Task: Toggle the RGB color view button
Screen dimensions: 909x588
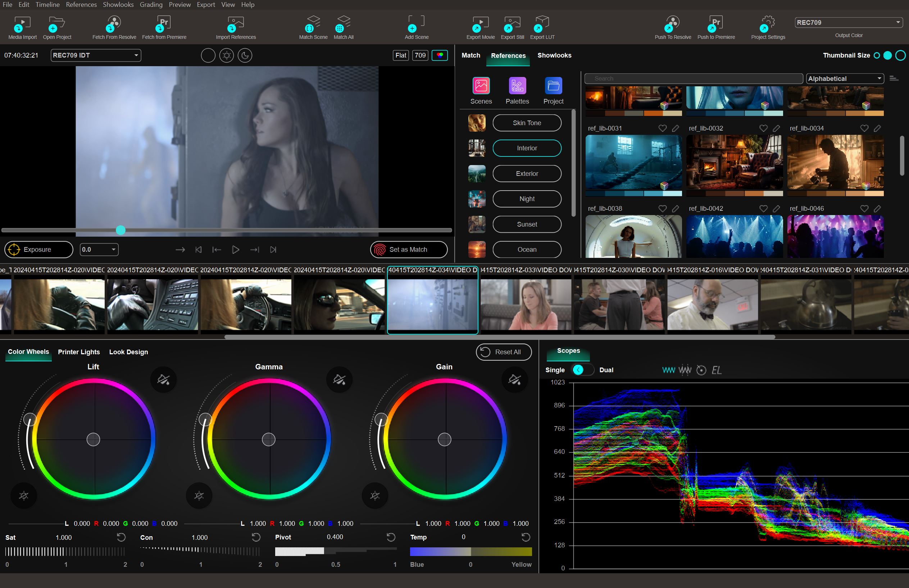Action: (440, 55)
